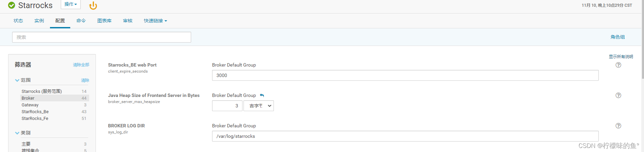Open help for Java Heap Size setting
This screenshot has width=644, height=152.
(618, 95)
